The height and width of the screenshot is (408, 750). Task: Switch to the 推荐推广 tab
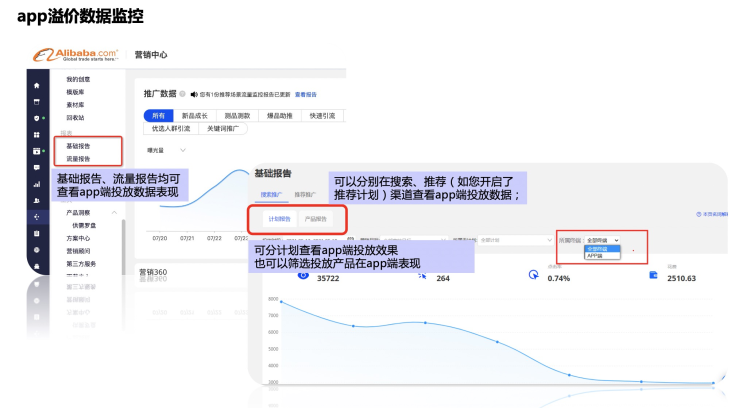click(305, 194)
